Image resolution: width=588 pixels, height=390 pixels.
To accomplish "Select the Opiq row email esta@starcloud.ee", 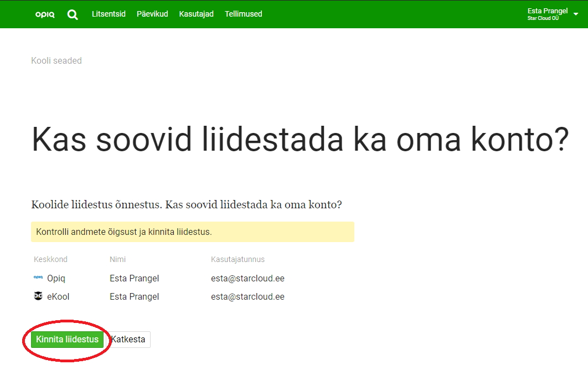I will click(x=247, y=278).
